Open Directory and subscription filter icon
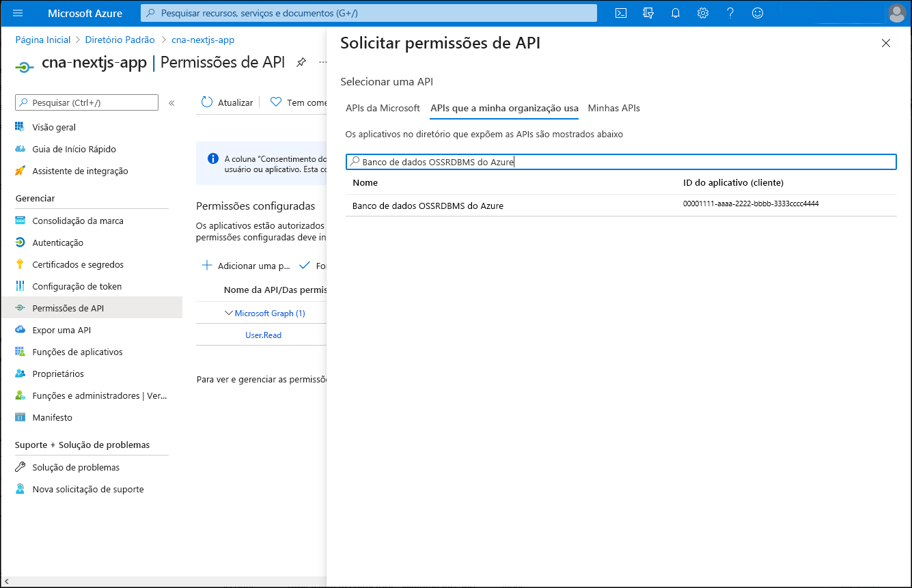912x588 pixels. point(648,13)
